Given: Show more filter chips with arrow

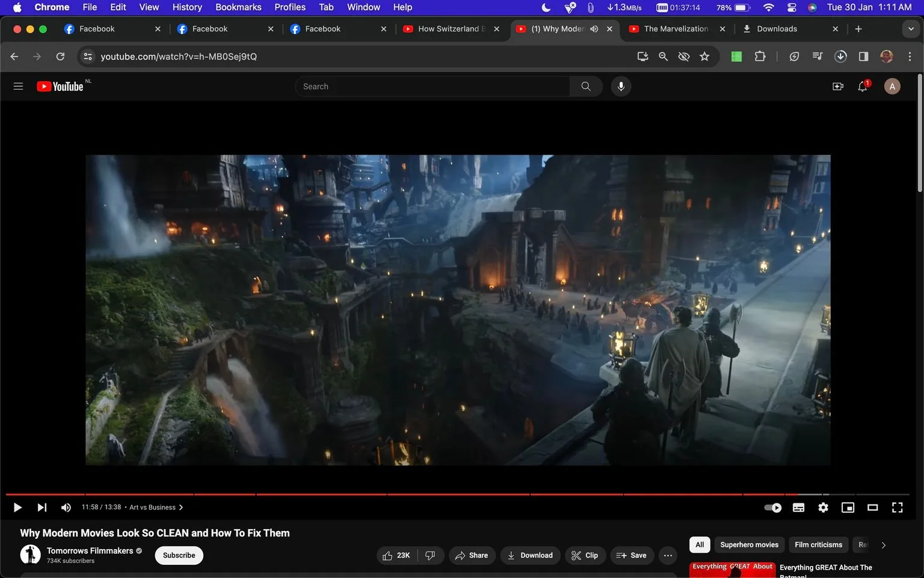Looking at the screenshot, I should pos(883,545).
